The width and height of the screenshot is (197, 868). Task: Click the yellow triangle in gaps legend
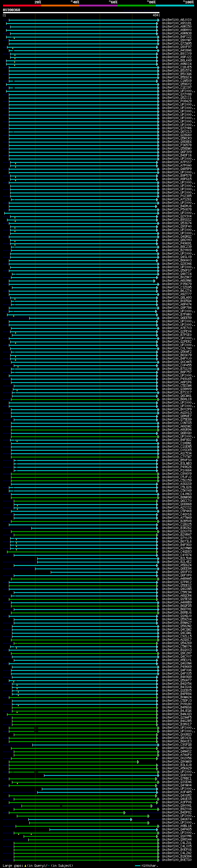click(x=25, y=865)
